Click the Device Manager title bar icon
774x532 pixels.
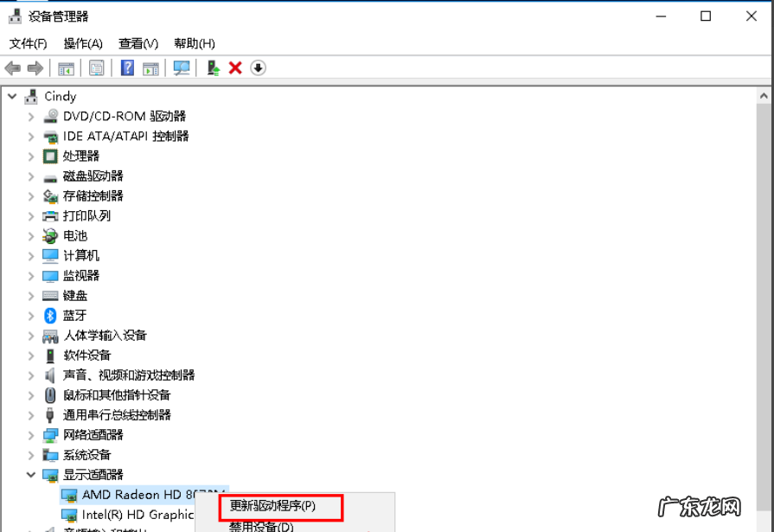16,16
